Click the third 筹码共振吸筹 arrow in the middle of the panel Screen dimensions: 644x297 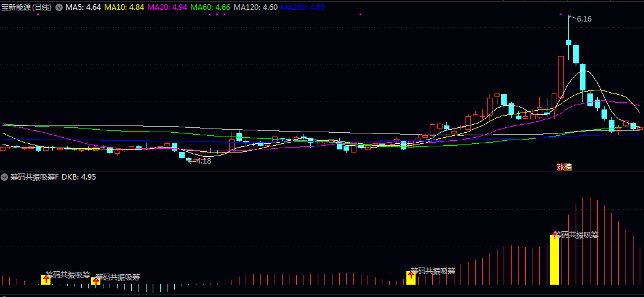[x=411, y=275]
